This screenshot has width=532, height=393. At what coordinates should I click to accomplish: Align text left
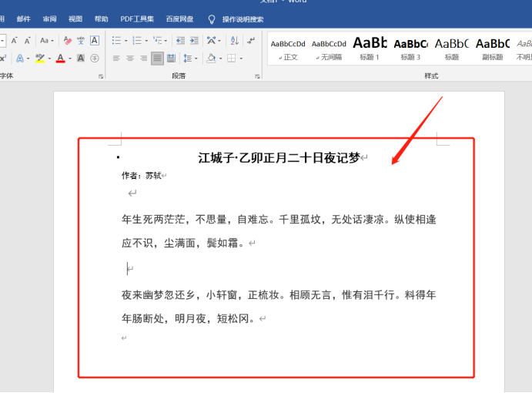tap(116, 59)
